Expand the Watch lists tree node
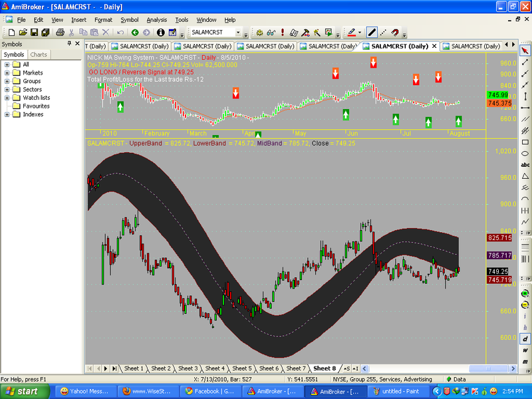532x399 pixels. click(7, 98)
